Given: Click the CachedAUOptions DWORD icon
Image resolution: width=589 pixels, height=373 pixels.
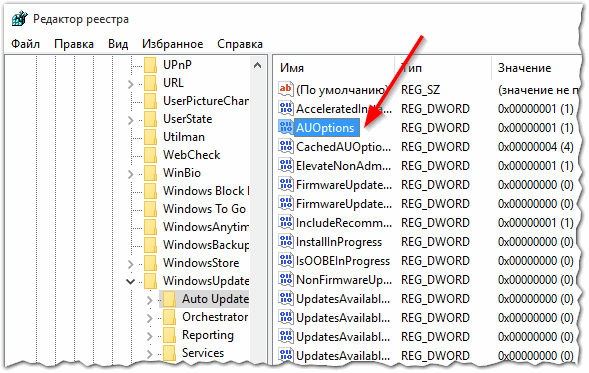Looking at the screenshot, I should coord(285,146).
